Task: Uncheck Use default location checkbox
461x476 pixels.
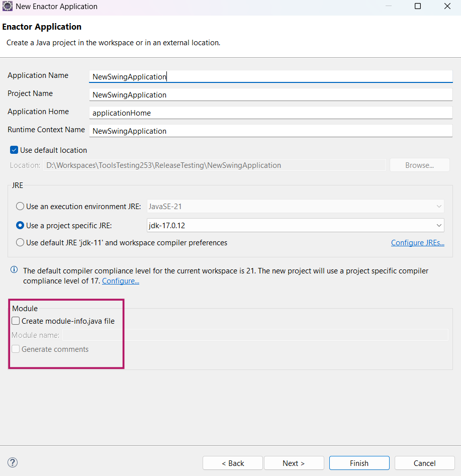Action: 14,150
